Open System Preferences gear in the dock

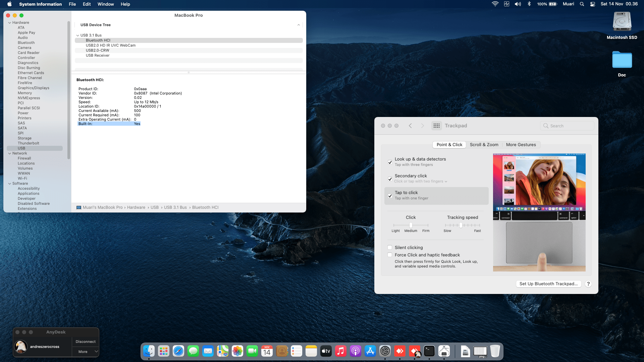385,351
